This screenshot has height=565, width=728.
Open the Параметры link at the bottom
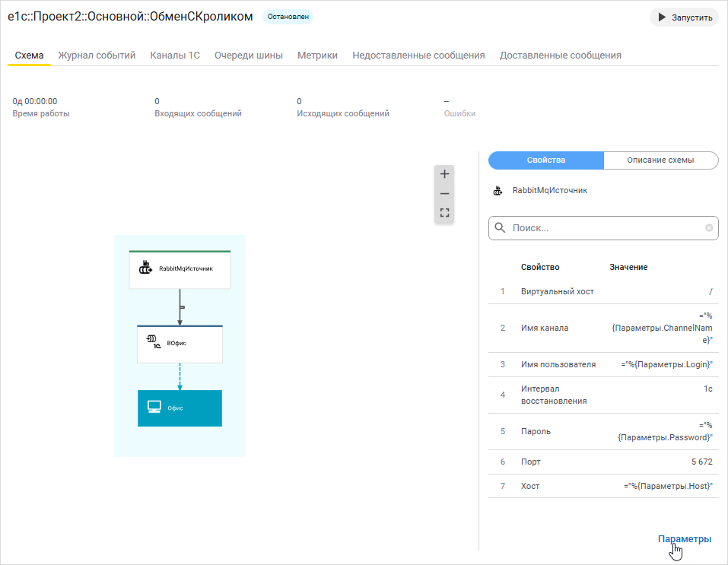pyautogui.click(x=684, y=538)
